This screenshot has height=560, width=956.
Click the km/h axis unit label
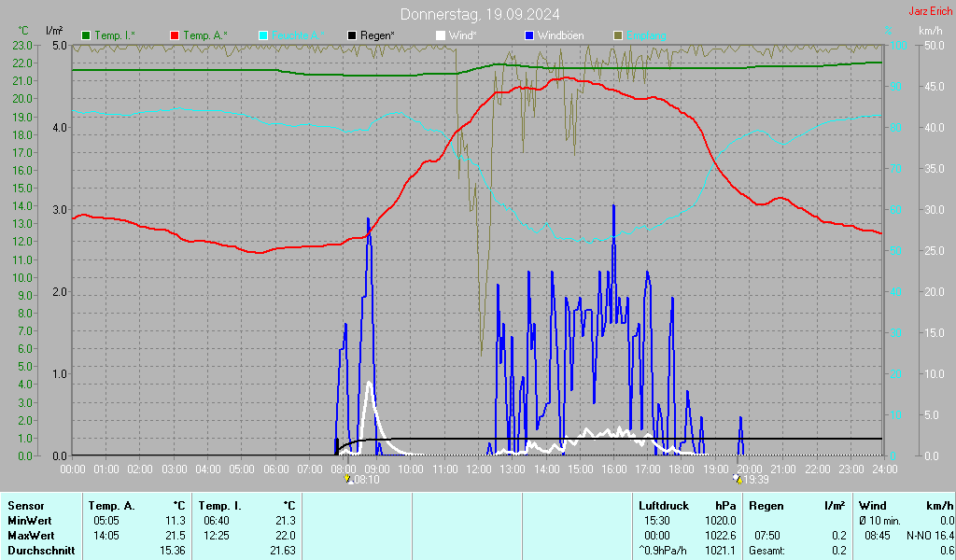930,31
